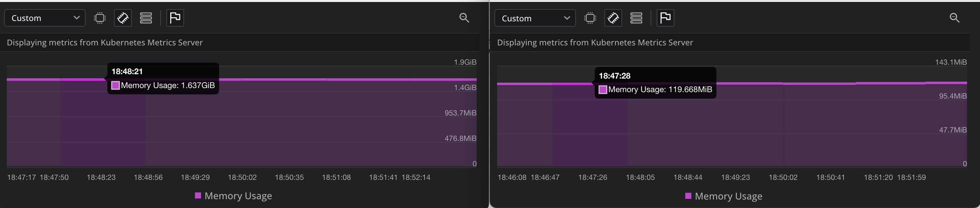Click the magnifier search icon in left panel
This screenshot has width=980, height=208.
(x=464, y=18)
